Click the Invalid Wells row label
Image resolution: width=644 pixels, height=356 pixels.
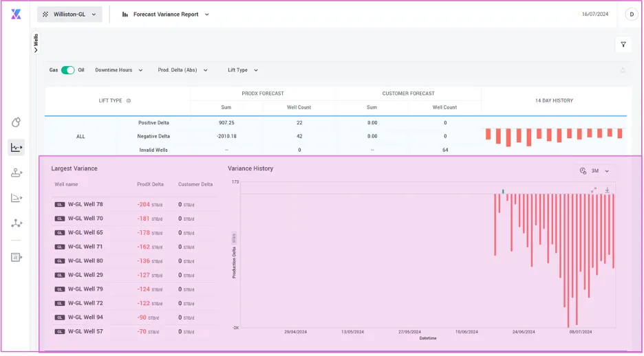click(153, 150)
